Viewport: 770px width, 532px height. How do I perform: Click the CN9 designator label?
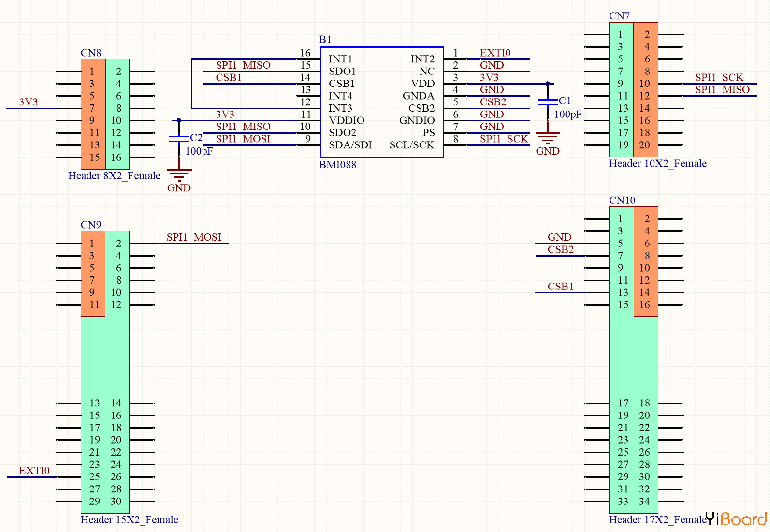[x=91, y=225]
